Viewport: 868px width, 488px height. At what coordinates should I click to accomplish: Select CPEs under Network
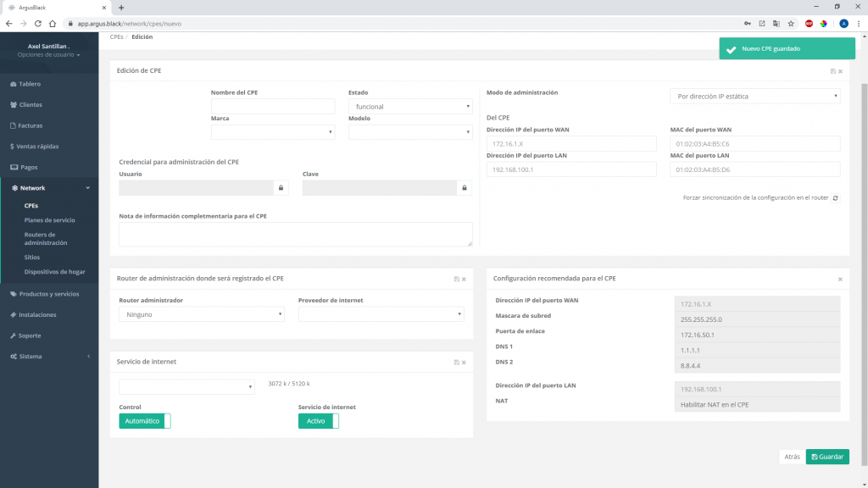pyautogui.click(x=31, y=206)
